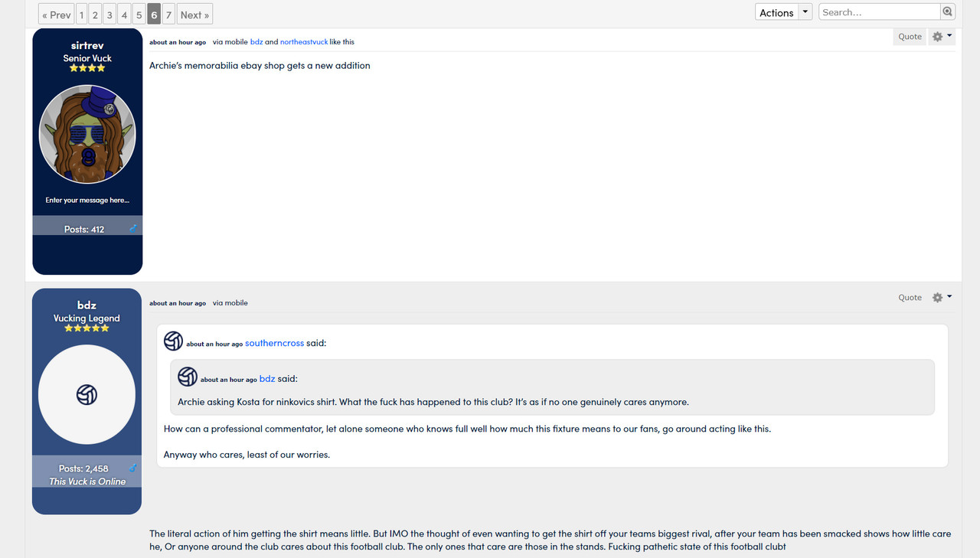Image resolution: width=980 pixels, height=558 pixels.
Task: Click bdz nested quote avatar icon
Action: point(188,377)
